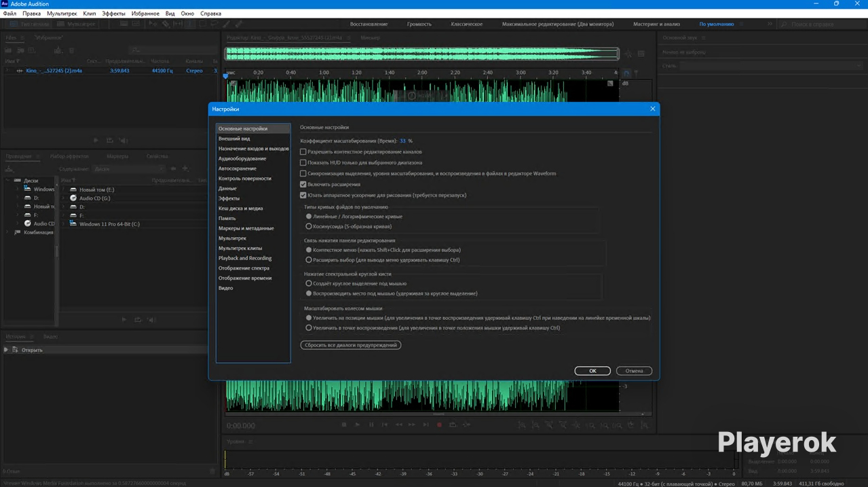Open the 'Содержание' drives dropdown
The image size is (868, 487).
128,168
